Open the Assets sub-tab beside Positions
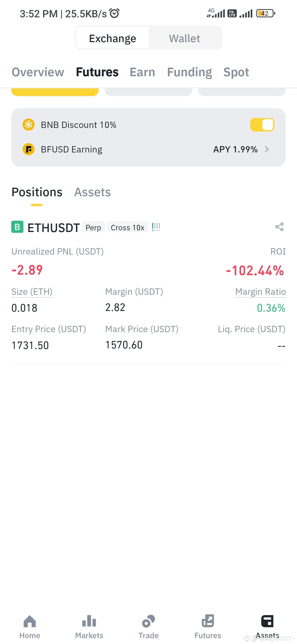Screen dimensions: 297x644 [x=92, y=192]
